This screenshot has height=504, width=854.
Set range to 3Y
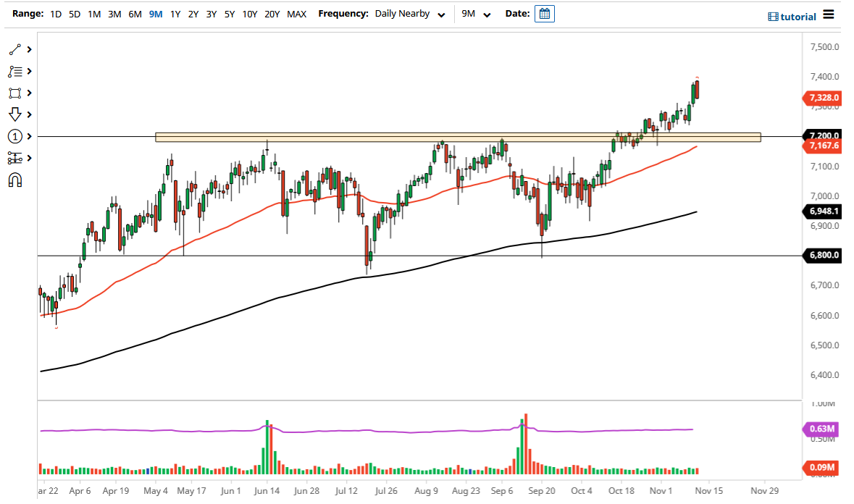(x=212, y=14)
